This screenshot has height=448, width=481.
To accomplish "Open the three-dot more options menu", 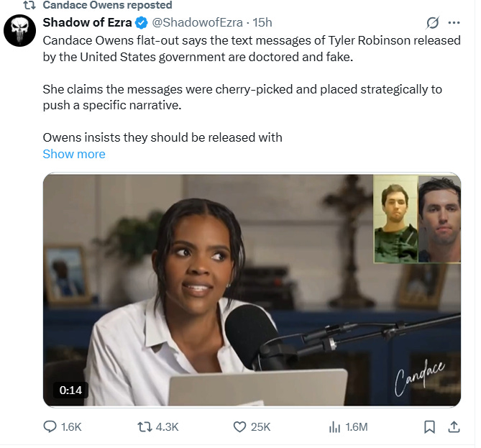I will [x=454, y=22].
